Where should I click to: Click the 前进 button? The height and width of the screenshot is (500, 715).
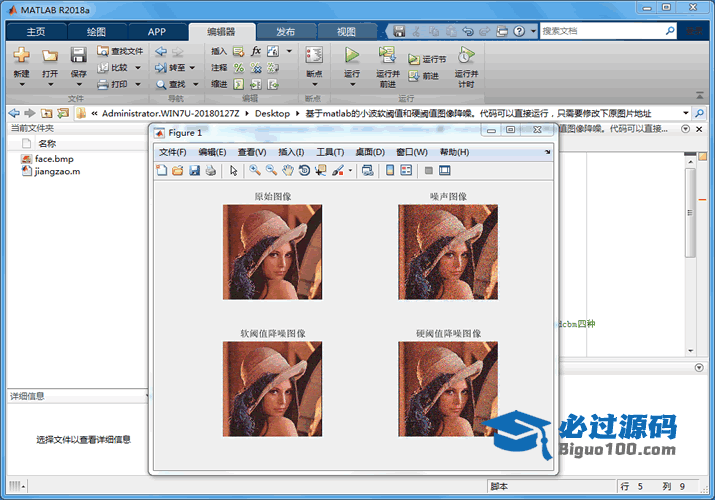click(424, 76)
